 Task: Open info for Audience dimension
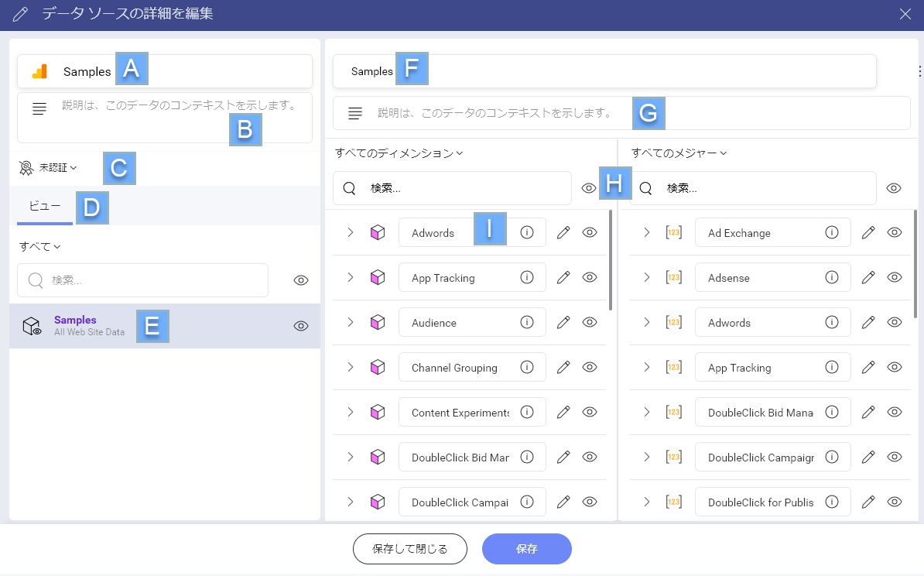click(527, 322)
